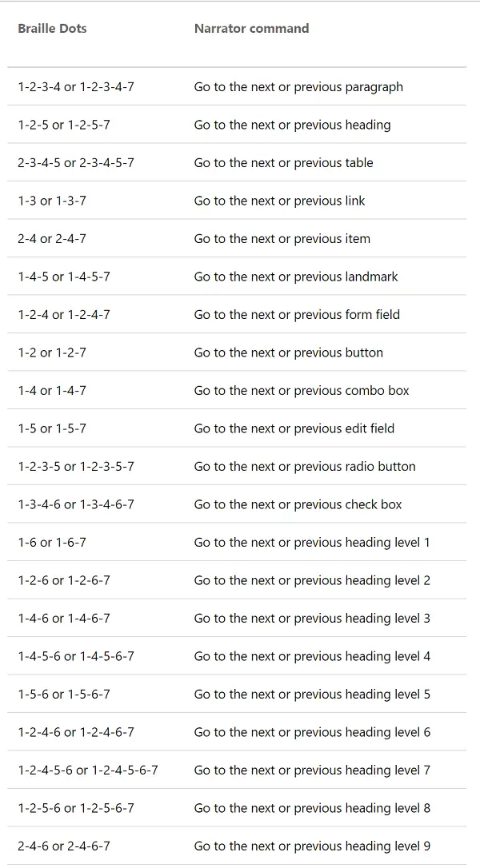Click 'Go to the next or previous combo box'

point(302,391)
